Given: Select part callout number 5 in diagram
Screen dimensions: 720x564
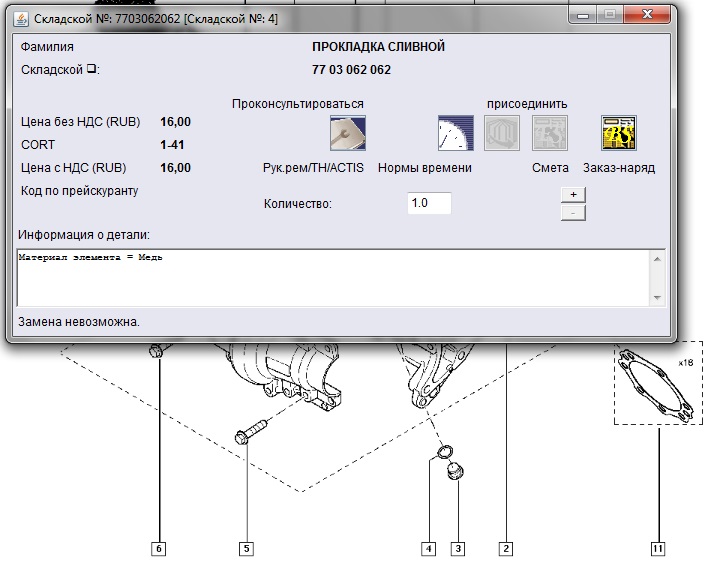Looking at the screenshot, I should click(246, 548).
